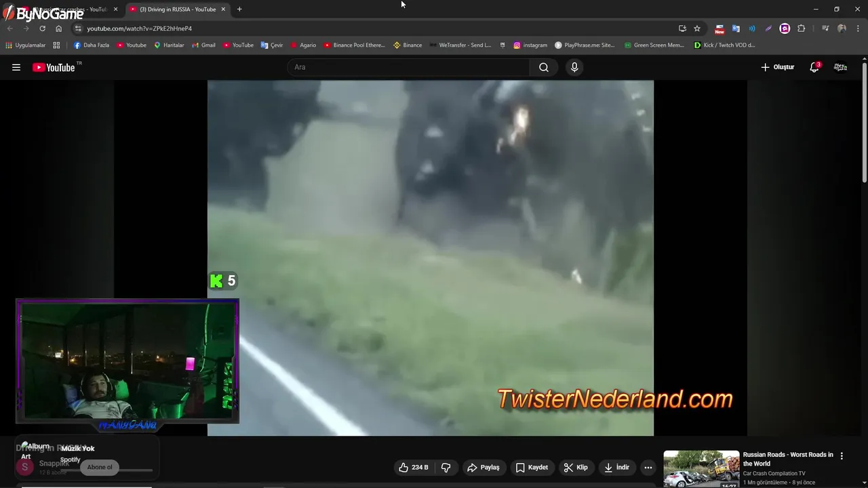Open Car Crash Compilation TV channel
The image size is (868, 488).
774,473
